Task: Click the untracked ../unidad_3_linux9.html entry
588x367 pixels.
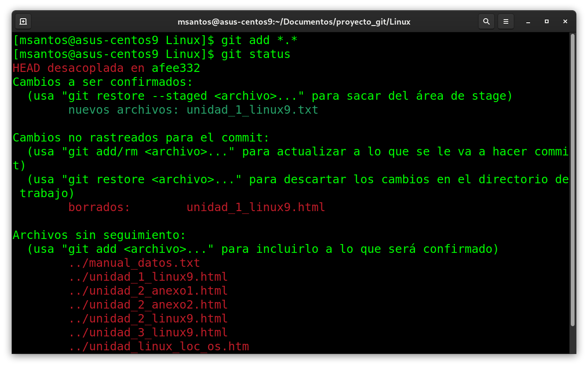Action: [148, 333]
